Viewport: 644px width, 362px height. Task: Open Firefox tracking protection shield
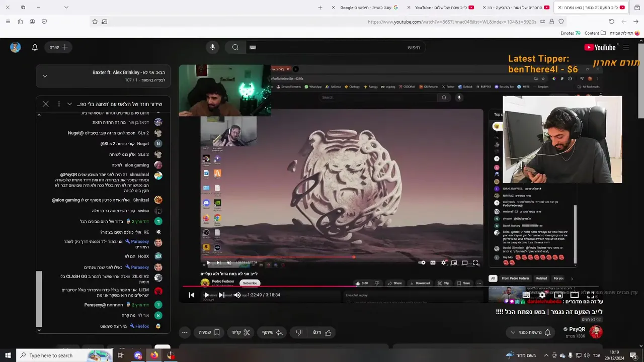(x=561, y=22)
